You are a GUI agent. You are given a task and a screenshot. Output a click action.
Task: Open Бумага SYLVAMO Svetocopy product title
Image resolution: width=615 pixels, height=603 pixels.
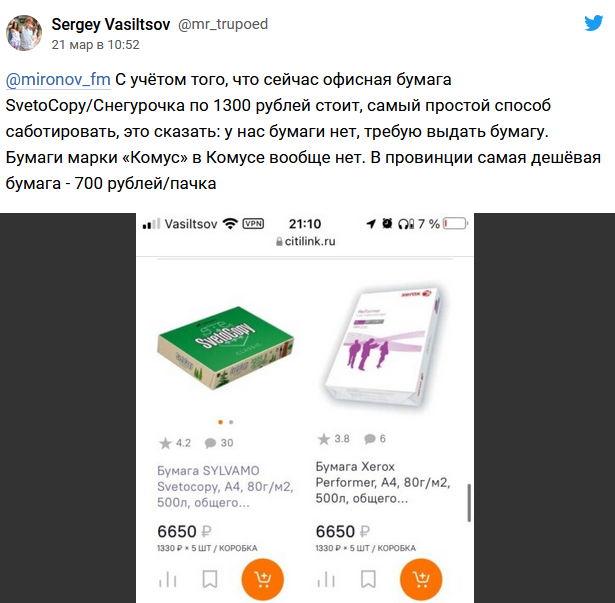pyautogui.click(x=225, y=486)
